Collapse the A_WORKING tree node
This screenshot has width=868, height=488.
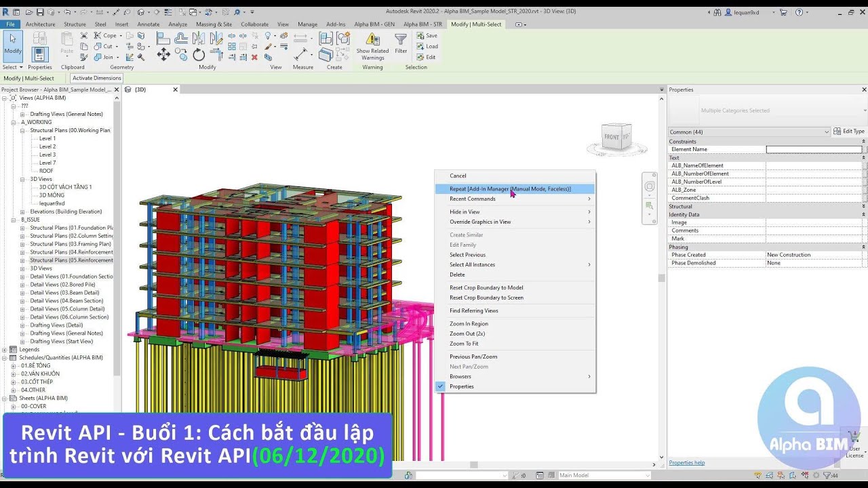click(x=14, y=122)
